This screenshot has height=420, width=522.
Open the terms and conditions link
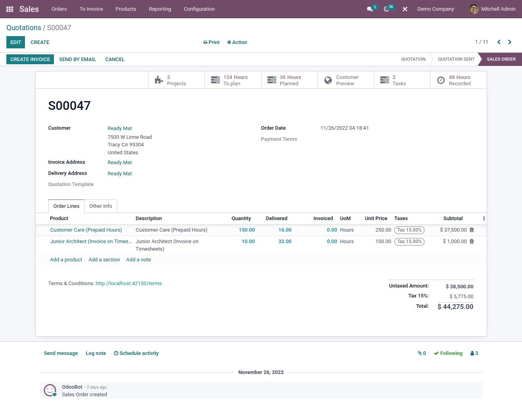point(128,284)
